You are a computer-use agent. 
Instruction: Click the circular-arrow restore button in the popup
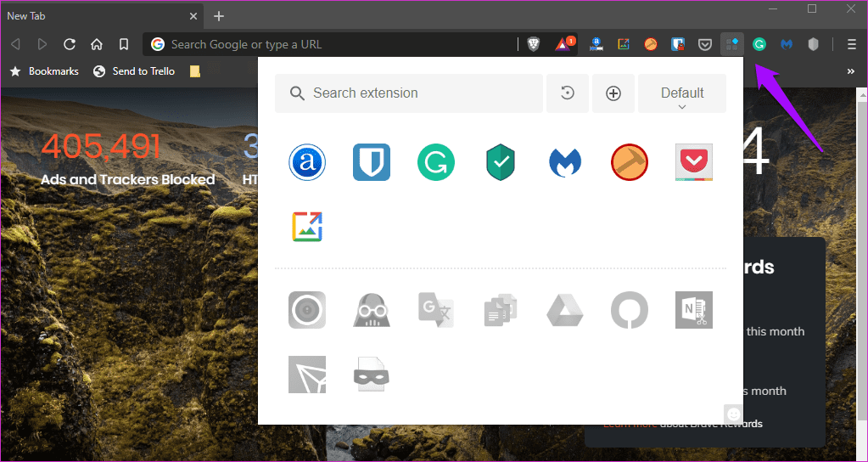point(568,93)
